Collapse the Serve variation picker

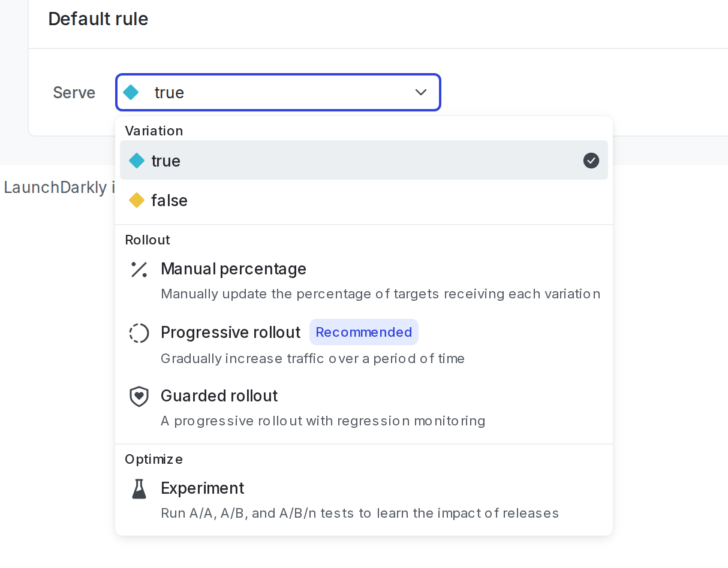[420, 92]
